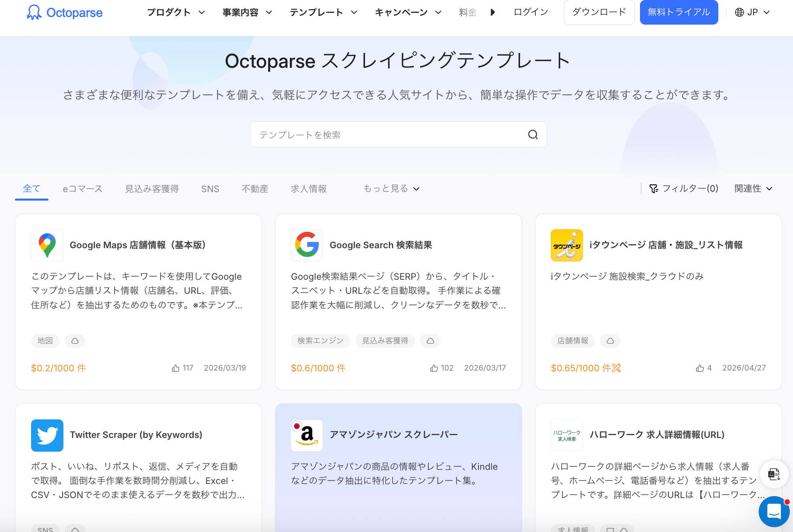Viewport: 793px width, 532px height.
Task: Open Google Search 検索結果 title
Action: pyautogui.click(x=381, y=245)
